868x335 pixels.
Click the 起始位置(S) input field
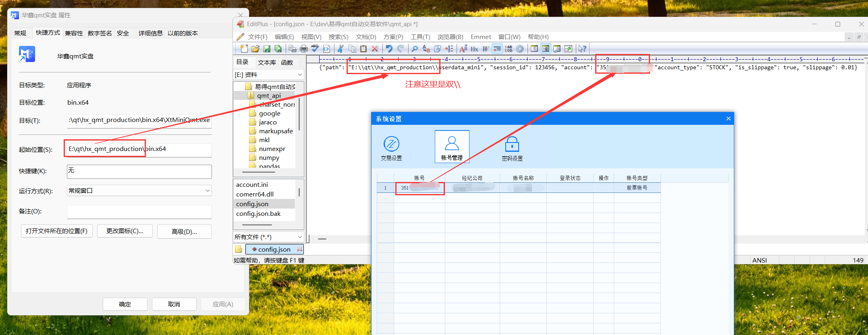[139, 149]
